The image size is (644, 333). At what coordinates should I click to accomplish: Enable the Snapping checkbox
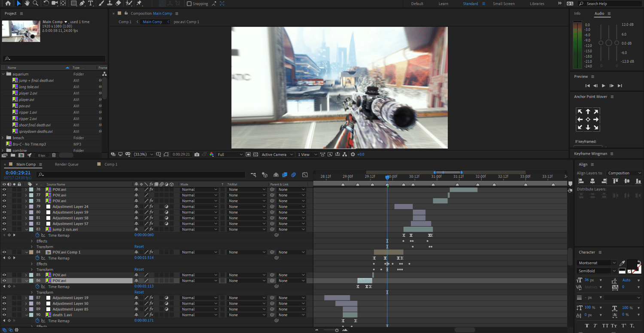click(189, 4)
